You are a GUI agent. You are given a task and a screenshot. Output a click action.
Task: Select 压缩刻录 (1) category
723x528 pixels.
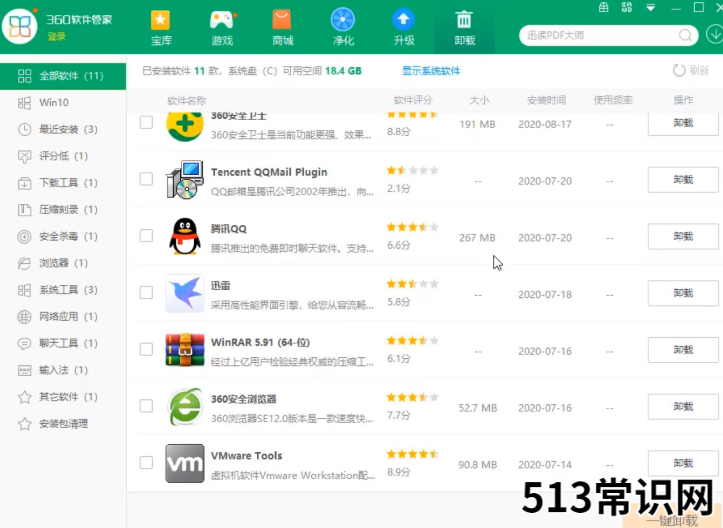point(63,209)
